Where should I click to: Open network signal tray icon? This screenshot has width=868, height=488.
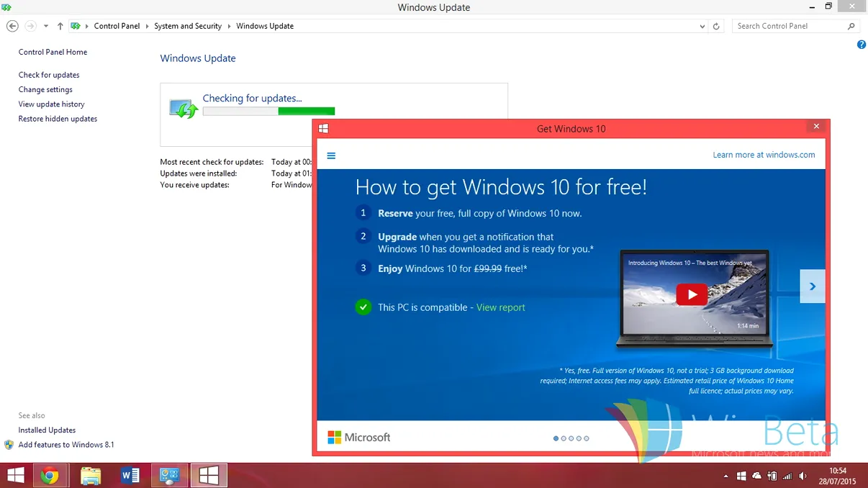pyautogui.click(x=787, y=476)
